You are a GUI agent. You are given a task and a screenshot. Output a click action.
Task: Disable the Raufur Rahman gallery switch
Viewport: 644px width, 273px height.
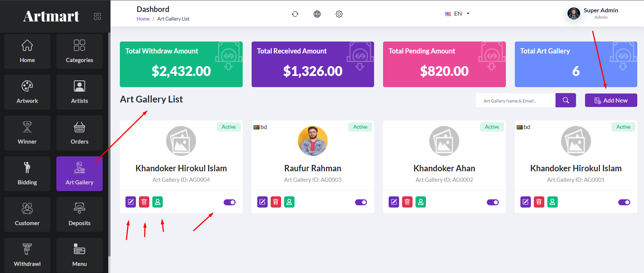[361, 202]
